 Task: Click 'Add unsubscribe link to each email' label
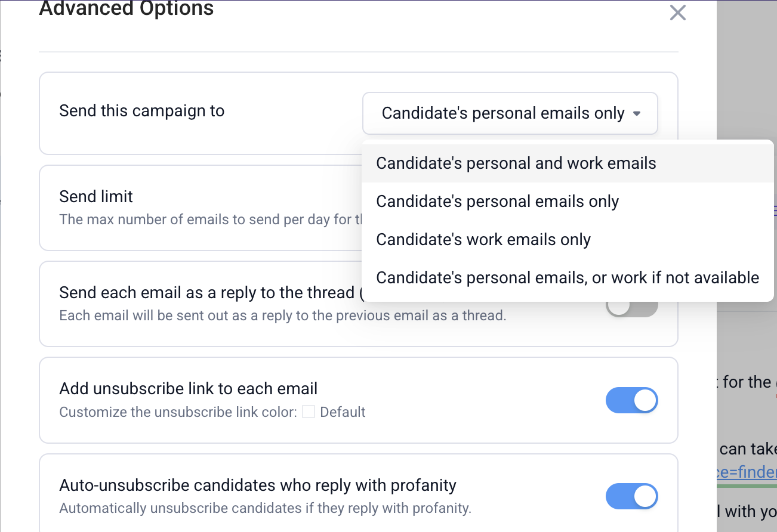(x=188, y=389)
